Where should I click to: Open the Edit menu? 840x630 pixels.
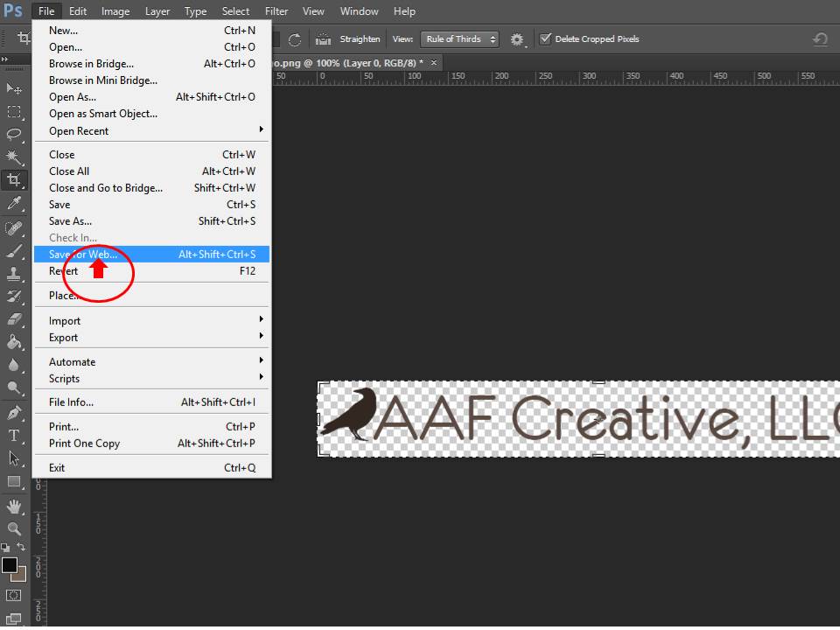(78, 11)
